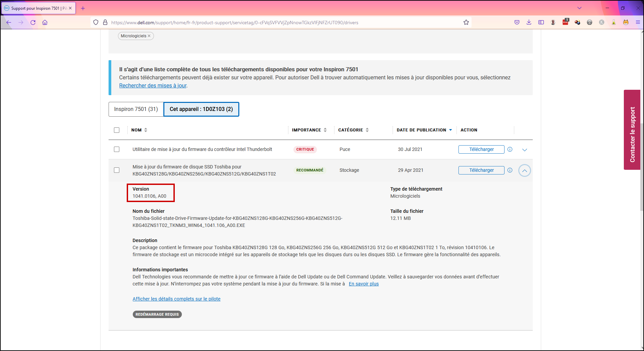The height and width of the screenshot is (351, 644).
Task: Check the Intel Thunderbolt firmware utility checkbox
Action: click(x=117, y=149)
